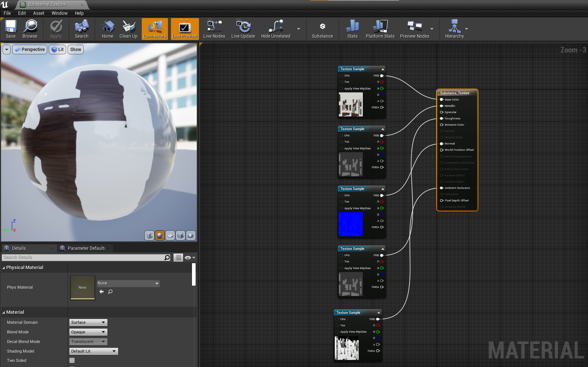Open the Edit menu
The width and height of the screenshot is (588, 367).
pyautogui.click(x=22, y=13)
